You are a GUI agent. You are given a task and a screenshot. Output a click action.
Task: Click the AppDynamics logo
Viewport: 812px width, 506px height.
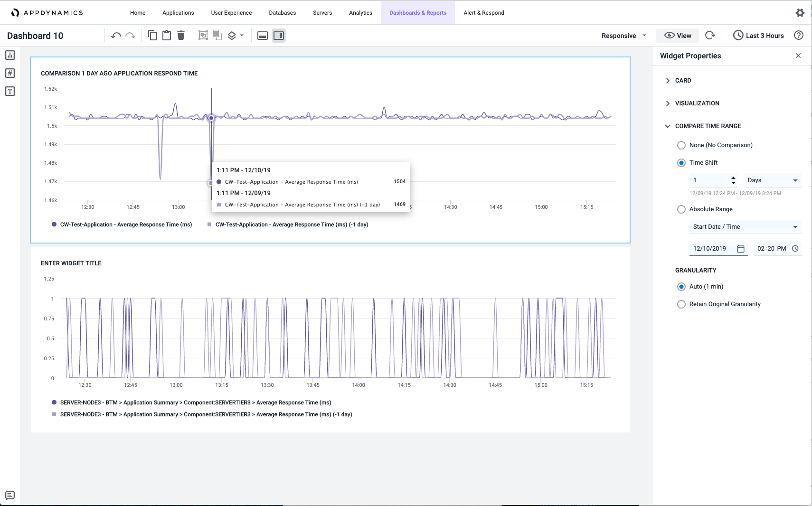47,13
